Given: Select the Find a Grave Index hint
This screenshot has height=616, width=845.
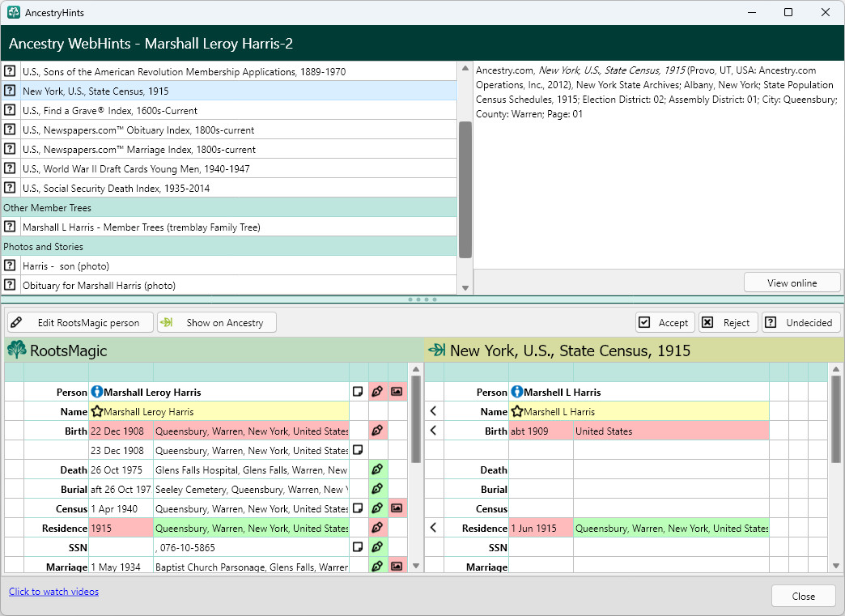Looking at the screenshot, I should [238, 110].
